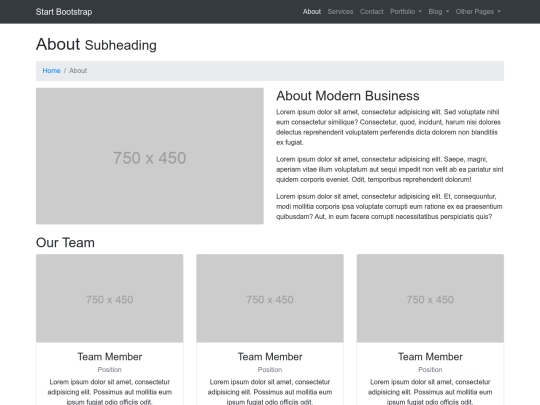The width and height of the screenshot is (540, 405).
Task: Click the large 750 x 450 About image
Action: tap(150, 156)
